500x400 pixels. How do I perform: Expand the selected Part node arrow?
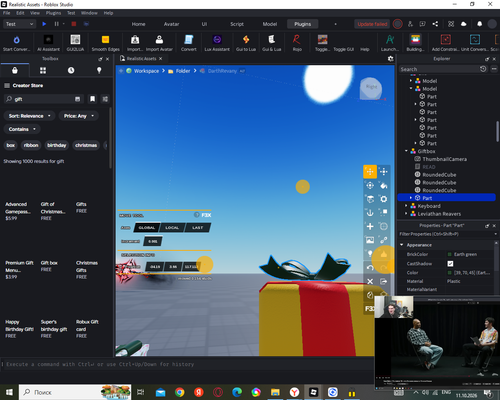coord(411,198)
